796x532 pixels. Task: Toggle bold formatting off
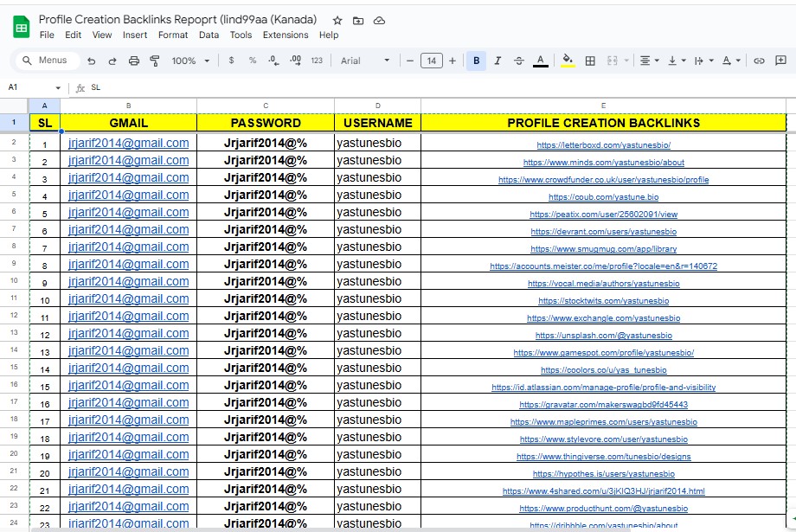click(x=476, y=61)
